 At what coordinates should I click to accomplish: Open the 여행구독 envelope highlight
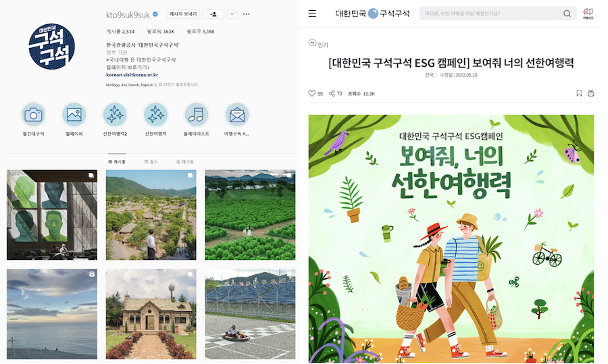[237, 115]
